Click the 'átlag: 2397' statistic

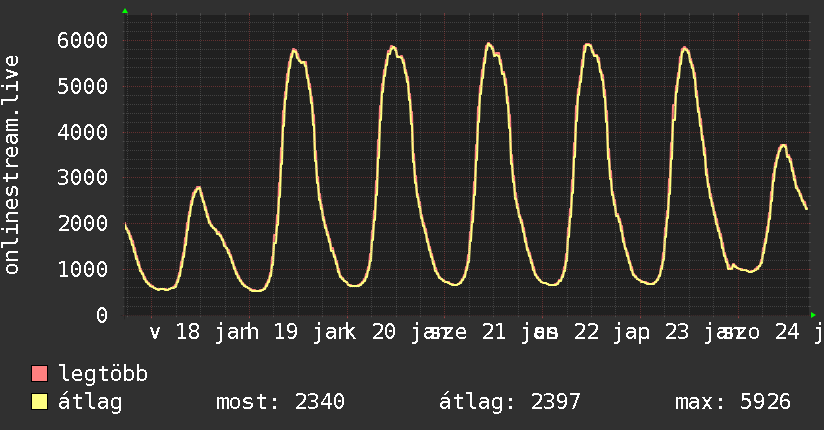(510, 402)
